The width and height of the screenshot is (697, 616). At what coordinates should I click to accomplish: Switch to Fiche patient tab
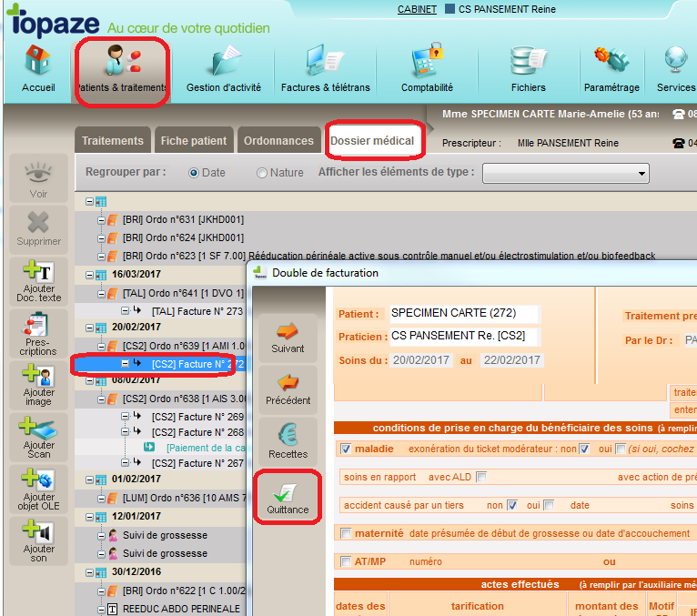194,140
